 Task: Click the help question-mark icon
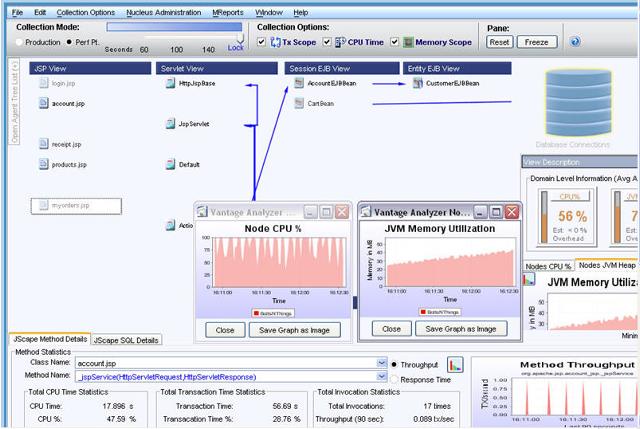point(575,42)
